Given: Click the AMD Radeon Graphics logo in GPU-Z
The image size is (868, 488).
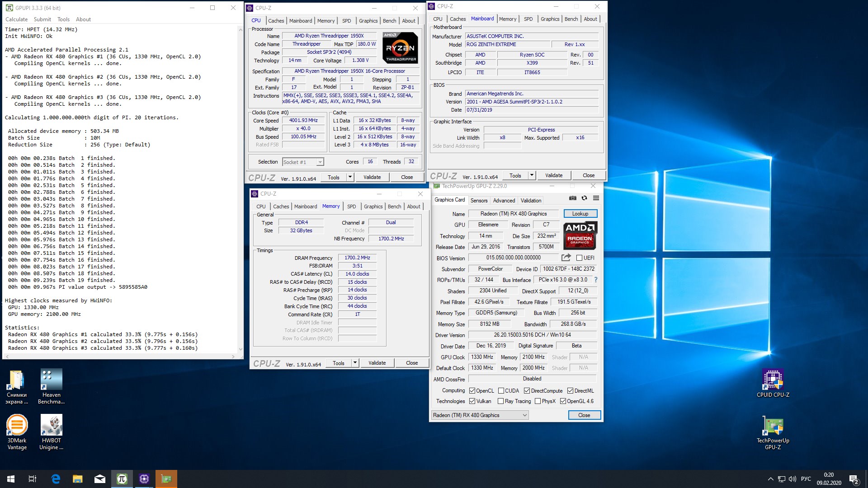Looking at the screenshot, I should tap(580, 235).
